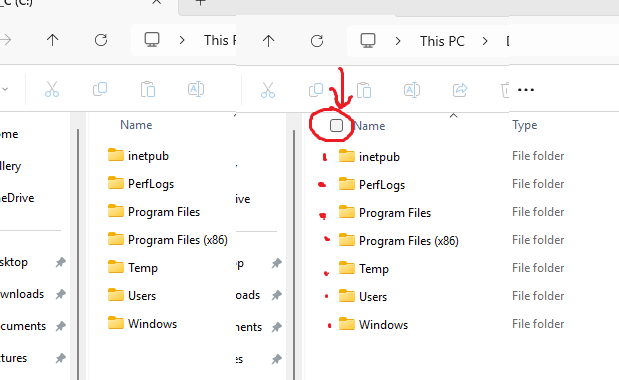This screenshot has width=619, height=380.
Task: Select Users folder in the left window
Action: tap(132, 296)
